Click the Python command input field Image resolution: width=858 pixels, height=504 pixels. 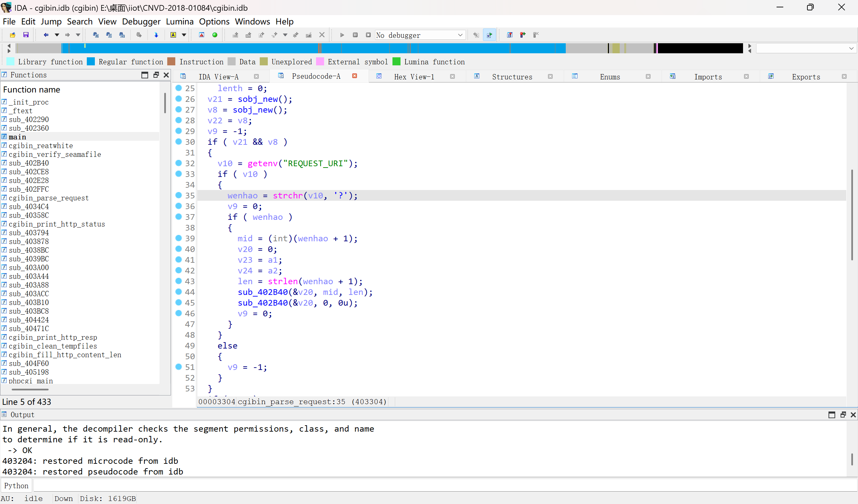[445, 486]
